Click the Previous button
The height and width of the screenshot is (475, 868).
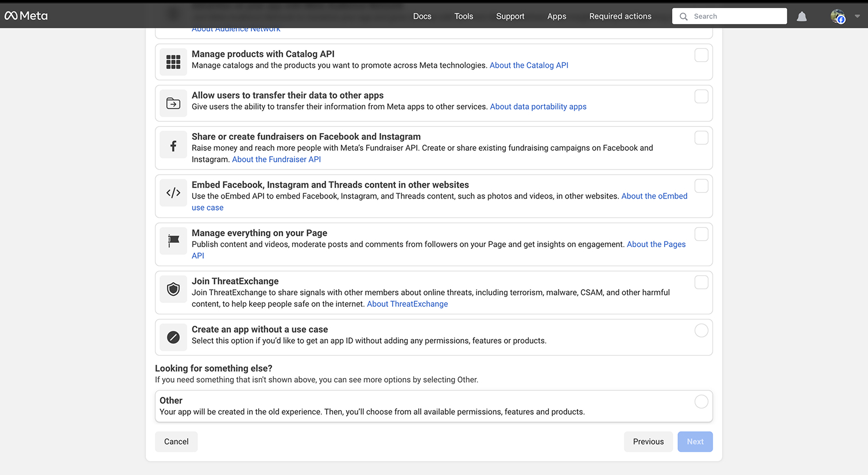[648, 441]
